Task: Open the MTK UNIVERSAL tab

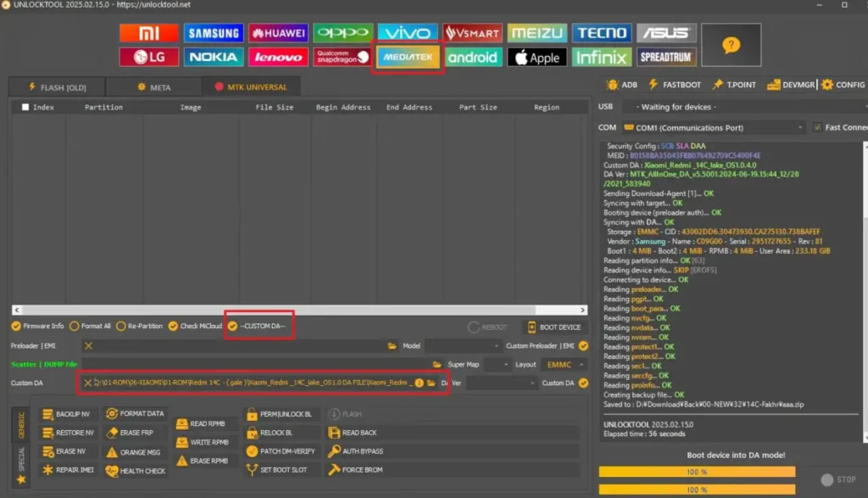Action: [251, 87]
